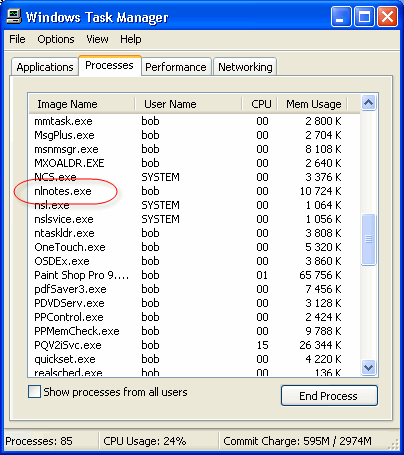This screenshot has width=404, height=455.
Task: Sort by Image Name column header
Action: (x=82, y=104)
